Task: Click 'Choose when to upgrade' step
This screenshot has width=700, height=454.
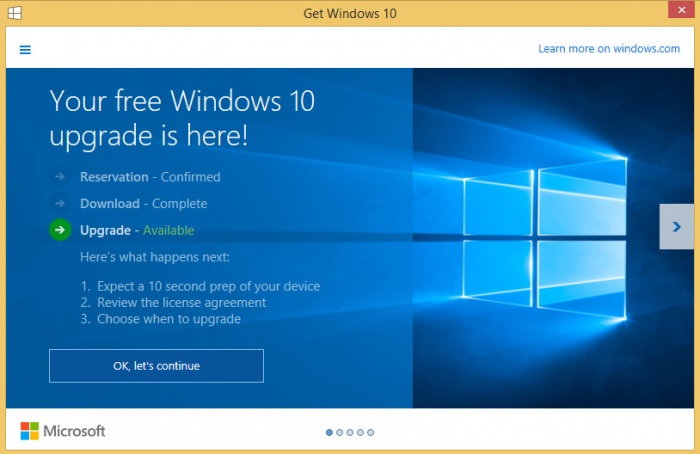Action: [x=161, y=319]
